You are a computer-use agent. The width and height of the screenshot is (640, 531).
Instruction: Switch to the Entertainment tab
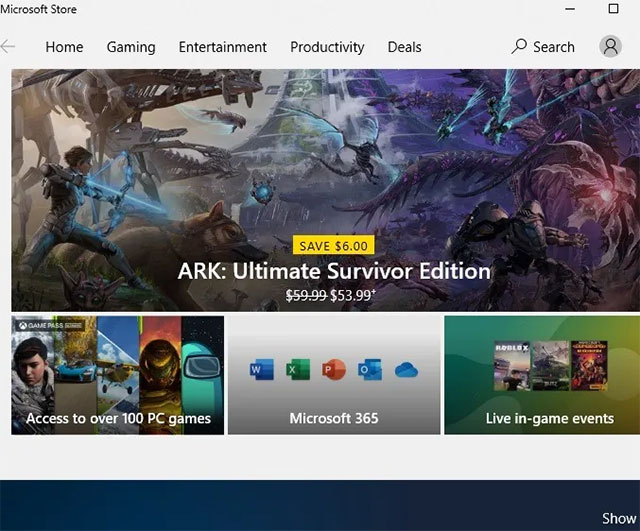pyautogui.click(x=222, y=47)
